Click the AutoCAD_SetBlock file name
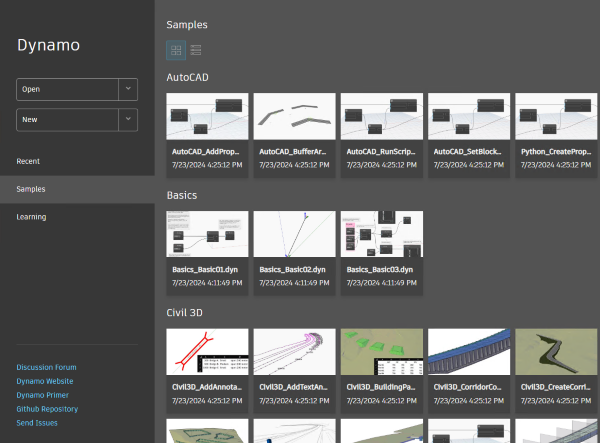Image resolution: width=600 pixels, height=443 pixels. coord(467,152)
